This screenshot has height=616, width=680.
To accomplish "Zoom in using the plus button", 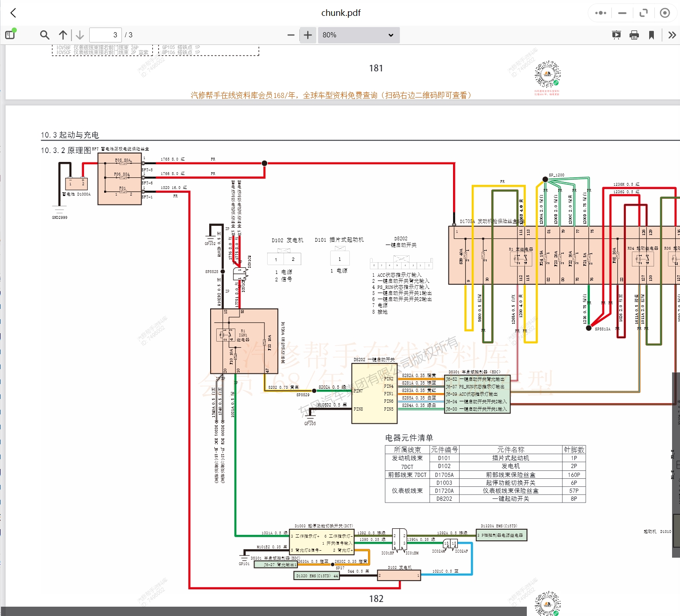I will coord(308,35).
